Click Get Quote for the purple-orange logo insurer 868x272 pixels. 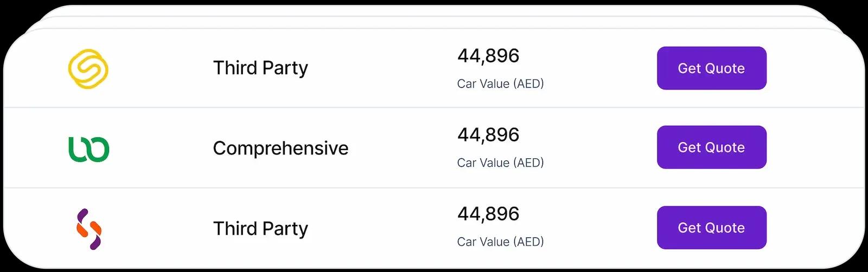coord(711,228)
